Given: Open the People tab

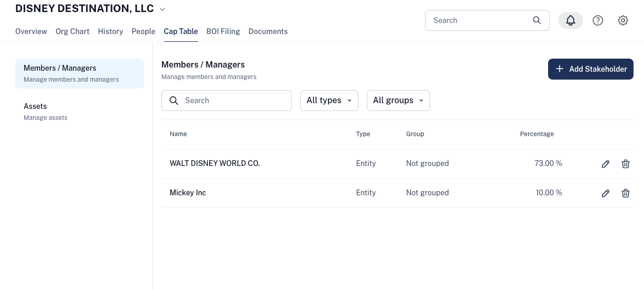Looking at the screenshot, I should [144, 31].
